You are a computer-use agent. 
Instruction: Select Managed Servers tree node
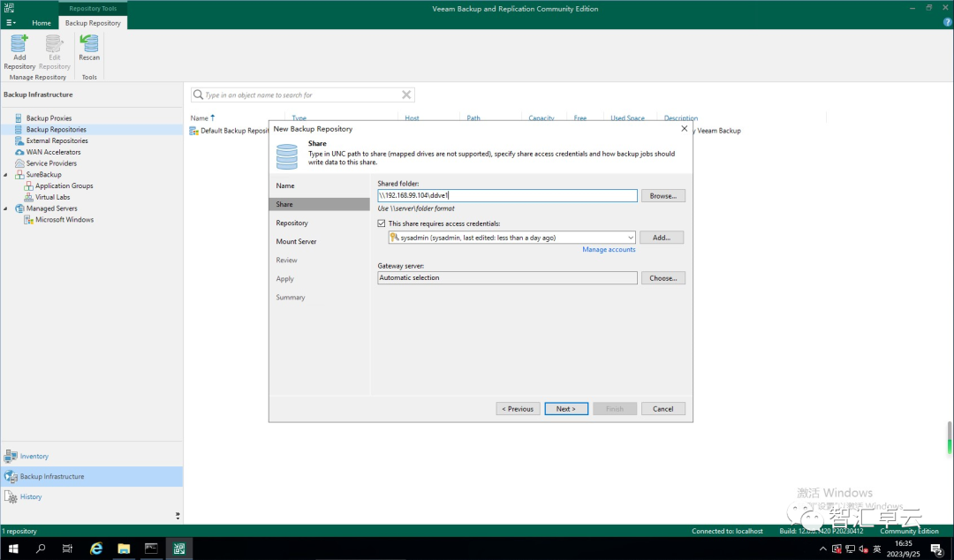(x=51, y=208)
